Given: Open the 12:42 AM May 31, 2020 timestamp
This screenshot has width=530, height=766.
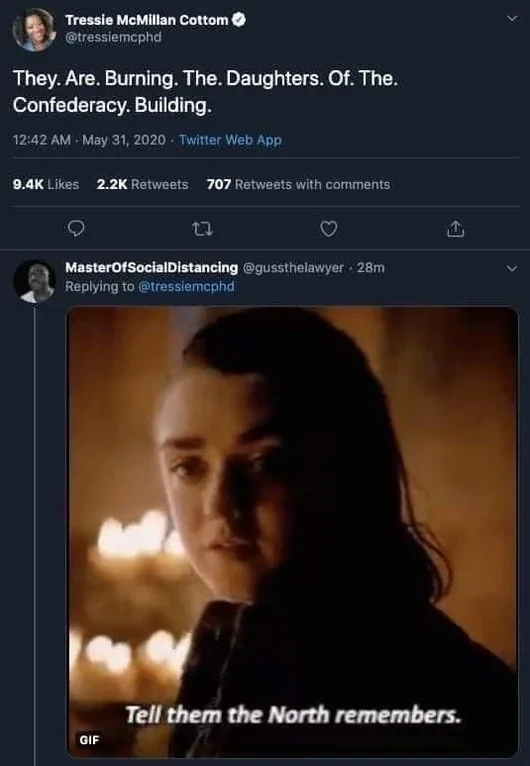Looking at the screenshot, I should point(89,140).
